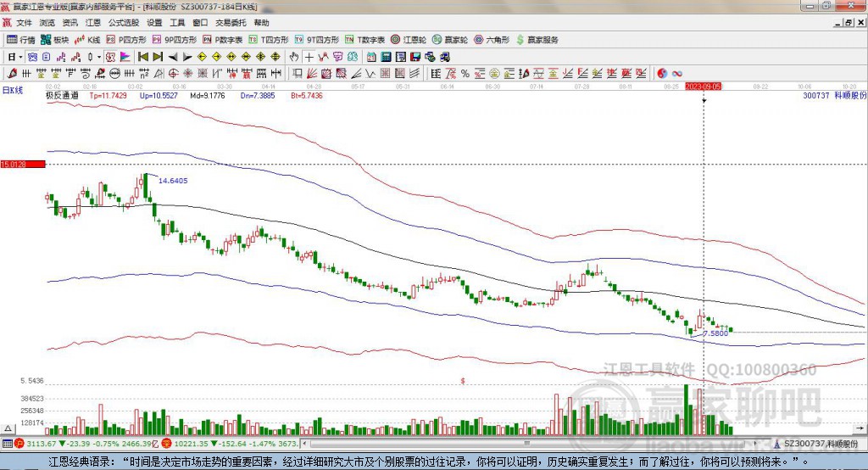The height and width of the screenshot is (470, 868).
Task: Jump to last bar icon
Action: coord(158,57)
